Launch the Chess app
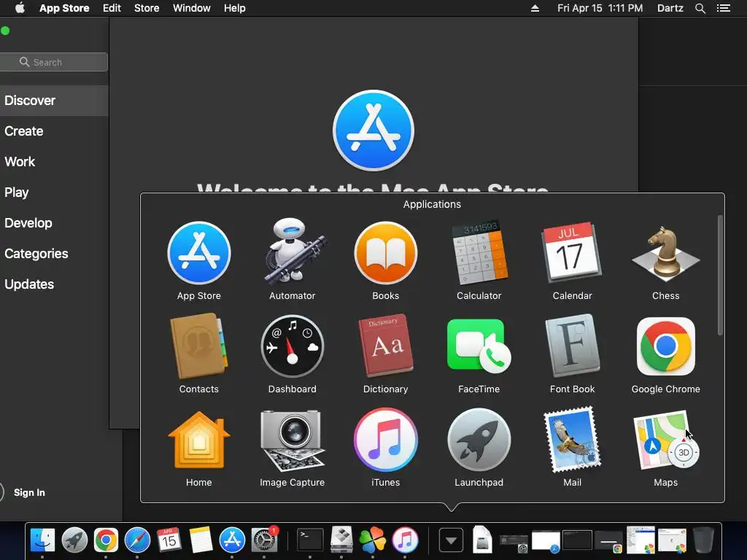The width and height of the screenshot is (747, 560). click(x=665, y=253)
